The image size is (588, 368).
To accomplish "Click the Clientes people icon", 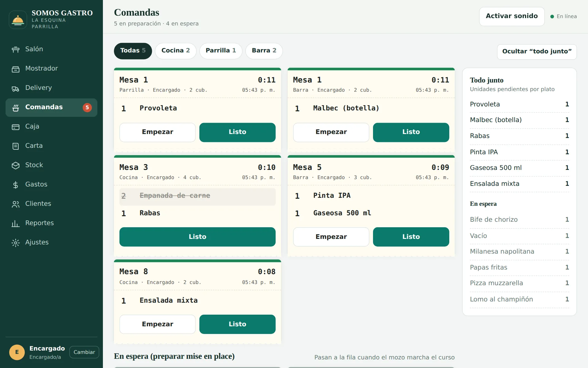I will (16, 204).
